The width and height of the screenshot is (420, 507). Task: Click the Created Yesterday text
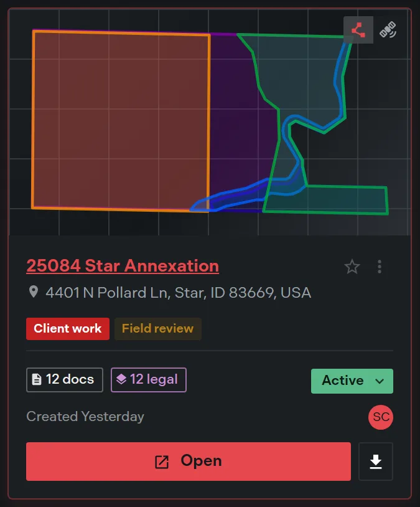pos(85,417)
